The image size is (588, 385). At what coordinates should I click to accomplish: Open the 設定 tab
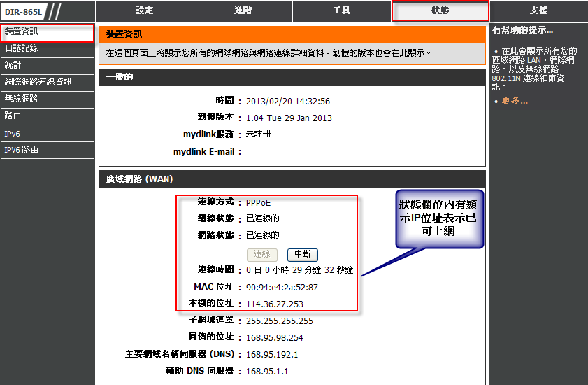click(x=144, y=10)
